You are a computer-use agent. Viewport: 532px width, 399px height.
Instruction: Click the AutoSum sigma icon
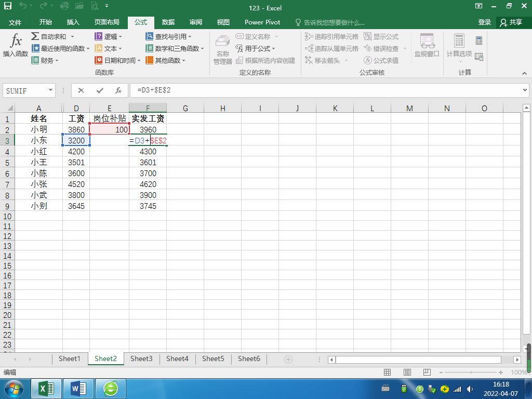pos(35,36)
